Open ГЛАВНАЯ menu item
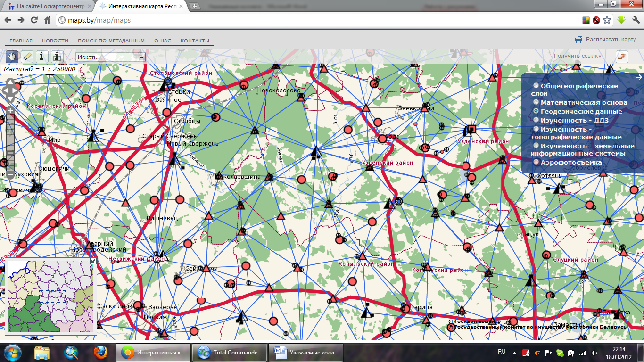The image size is (644, 362). (x=21, y=41)
